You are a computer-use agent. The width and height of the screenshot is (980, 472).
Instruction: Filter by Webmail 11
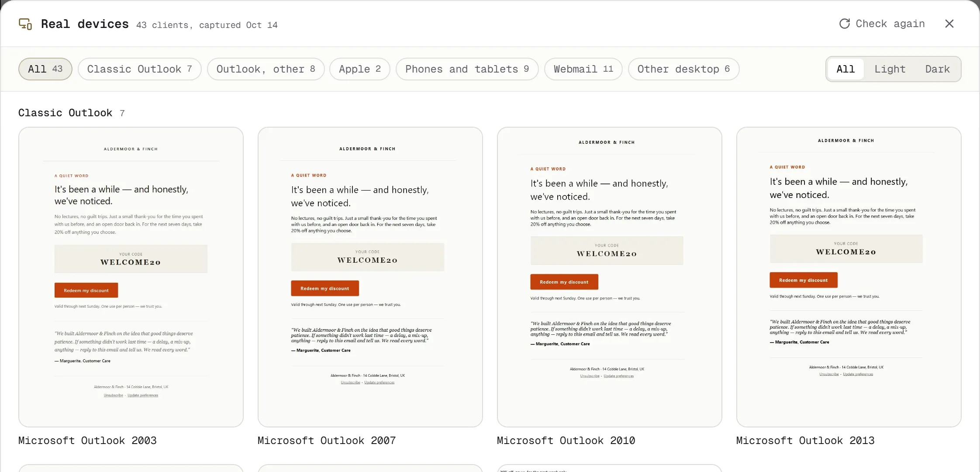pyautogui.click(x=583, y=69)
